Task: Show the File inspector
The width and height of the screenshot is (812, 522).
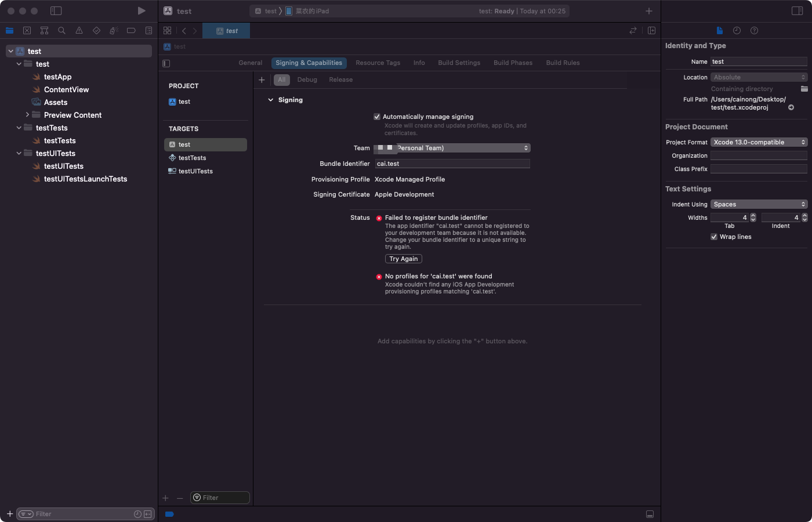Action: (719, 31)
